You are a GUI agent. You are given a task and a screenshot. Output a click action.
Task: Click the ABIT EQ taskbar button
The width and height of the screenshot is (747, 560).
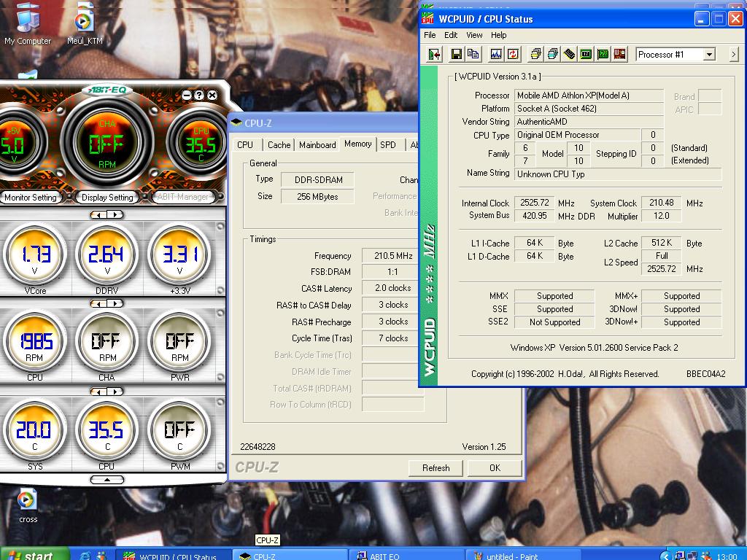[x=406, y=555]
